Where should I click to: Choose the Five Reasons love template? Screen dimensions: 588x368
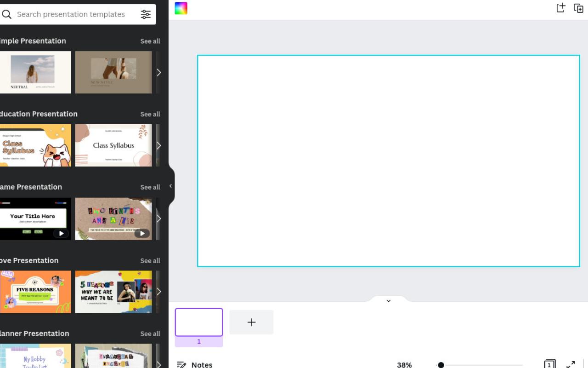point(35,292)
